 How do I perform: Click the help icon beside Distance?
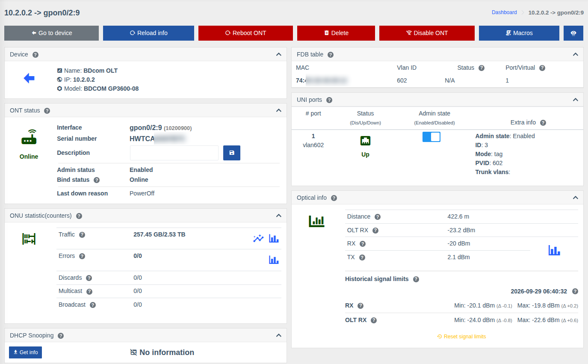[x=378, y=217]
